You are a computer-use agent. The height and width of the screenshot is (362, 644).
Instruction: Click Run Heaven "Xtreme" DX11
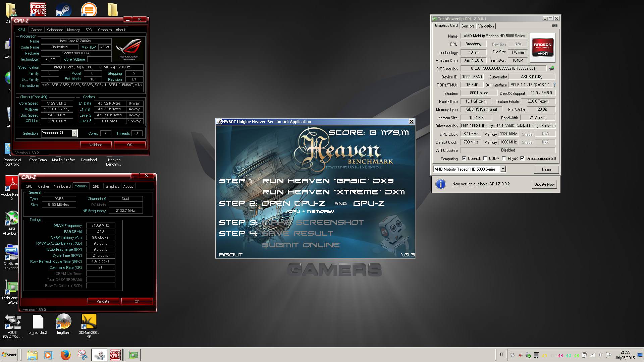click(333, 192)
